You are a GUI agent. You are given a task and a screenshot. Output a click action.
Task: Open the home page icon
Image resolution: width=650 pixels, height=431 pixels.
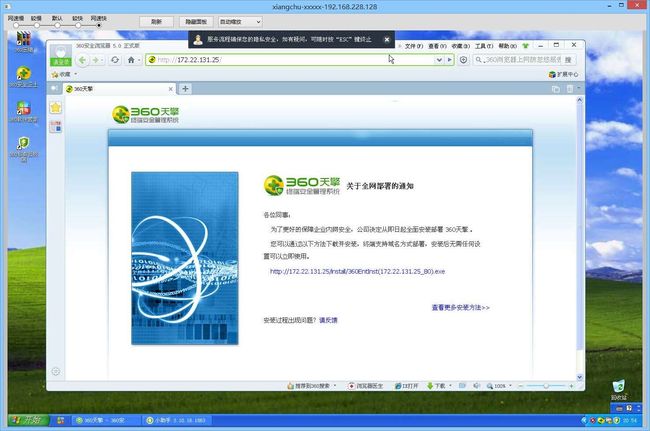[131, 60]
